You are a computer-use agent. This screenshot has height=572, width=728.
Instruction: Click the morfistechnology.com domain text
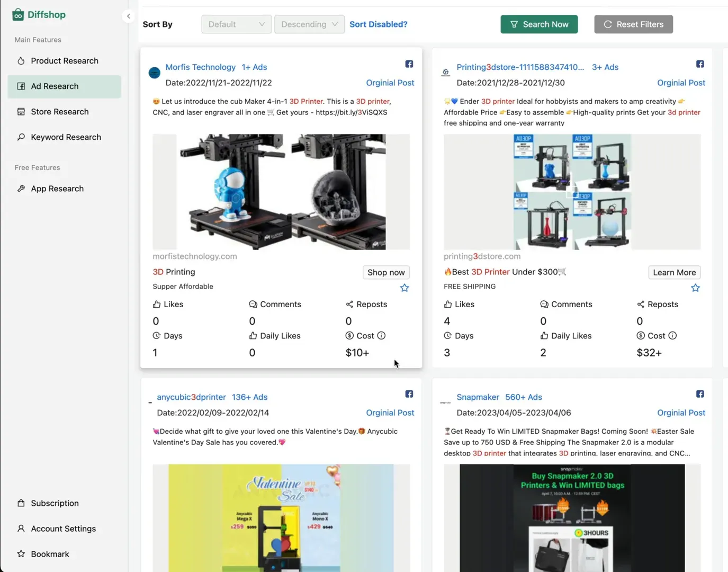tap(195, 256)
